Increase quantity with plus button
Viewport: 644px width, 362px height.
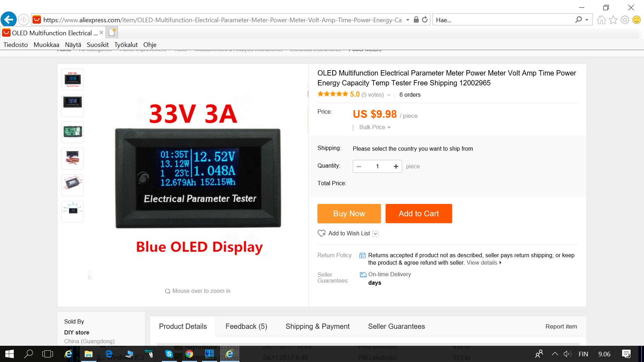pos(396,167)
